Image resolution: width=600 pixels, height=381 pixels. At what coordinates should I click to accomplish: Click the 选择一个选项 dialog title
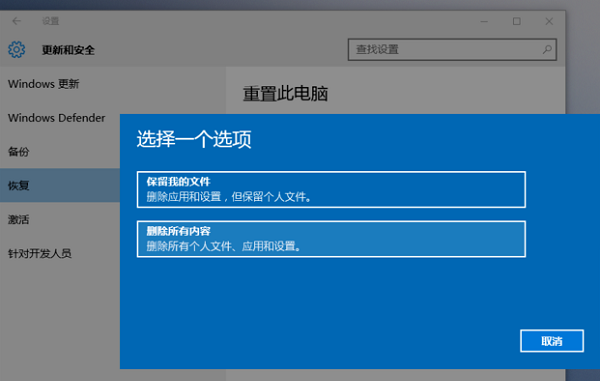pyautogui.click(x=194, y=139)
